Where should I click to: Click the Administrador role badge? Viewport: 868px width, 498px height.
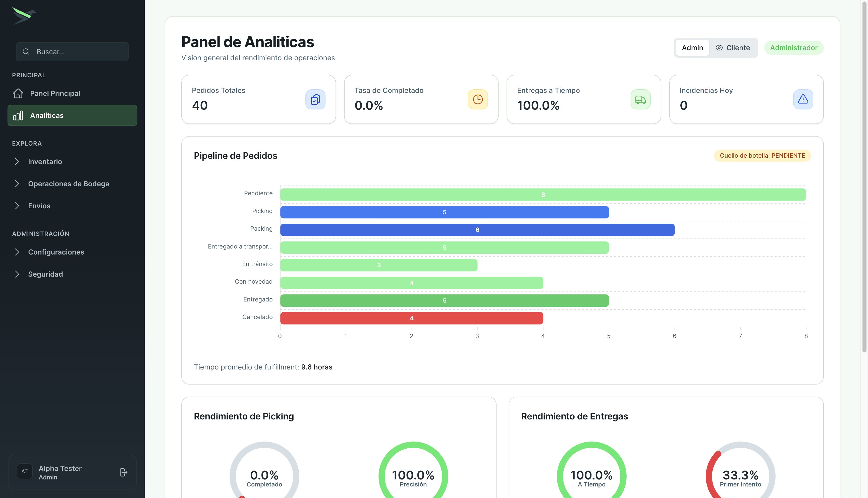point(794,48)
